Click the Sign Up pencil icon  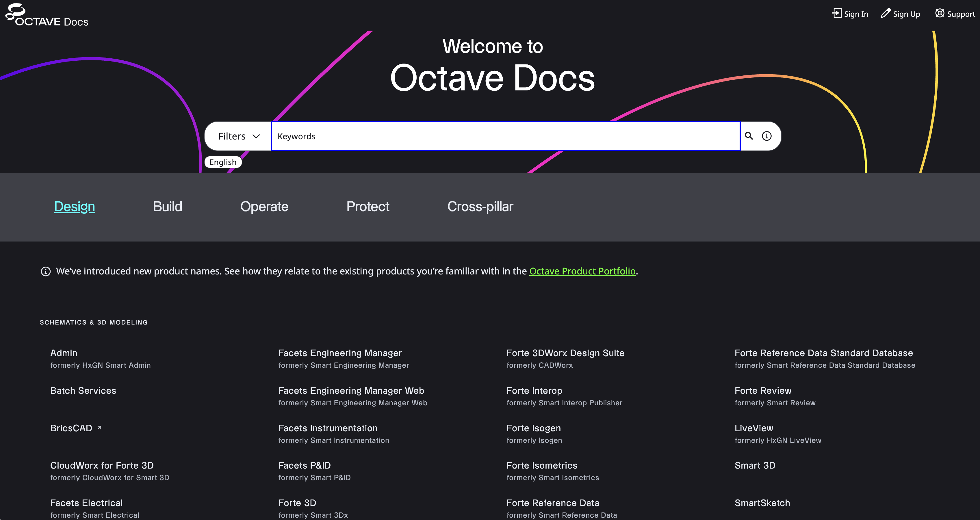point(886,13)
